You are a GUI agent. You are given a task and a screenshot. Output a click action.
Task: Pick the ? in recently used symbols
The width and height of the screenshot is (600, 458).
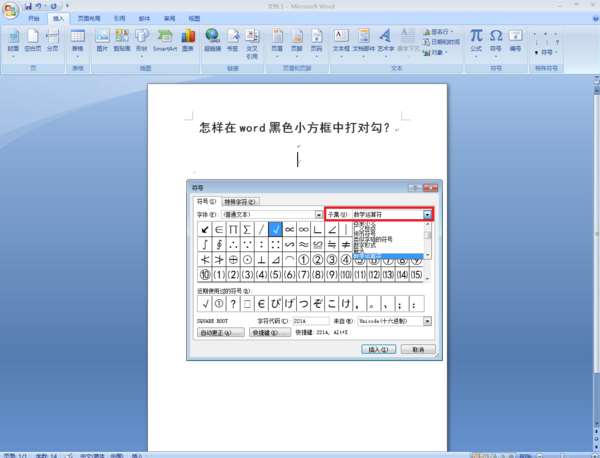233,304
